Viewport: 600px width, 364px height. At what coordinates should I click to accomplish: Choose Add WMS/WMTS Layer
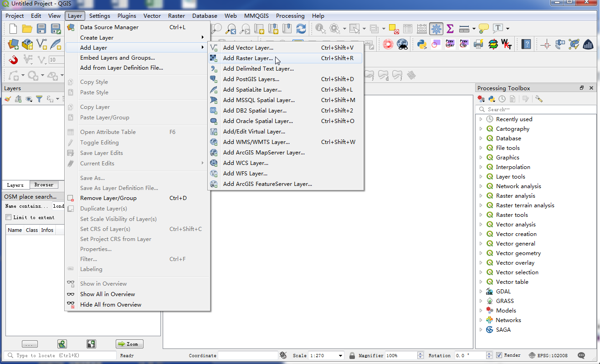pyautogui.click(x=285, y=142)
